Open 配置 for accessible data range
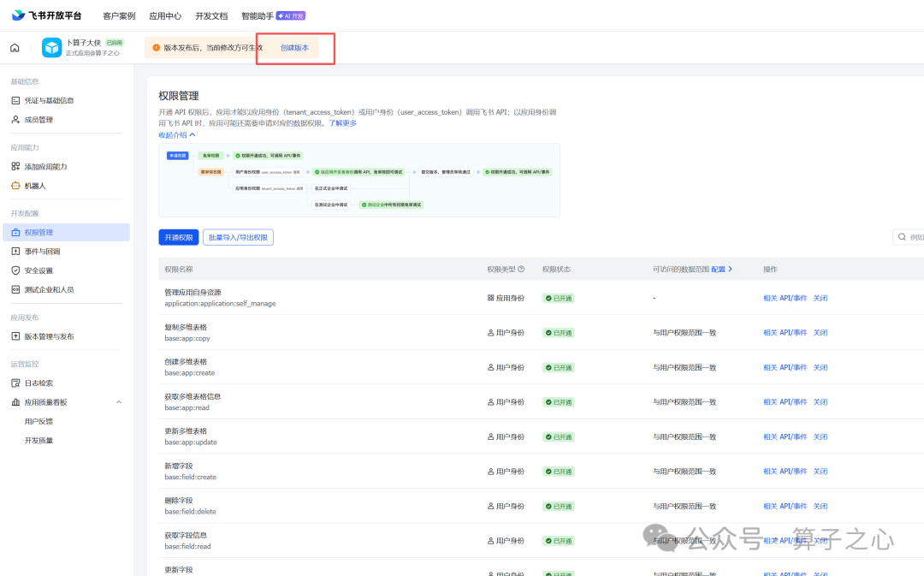 coord(721,270)
